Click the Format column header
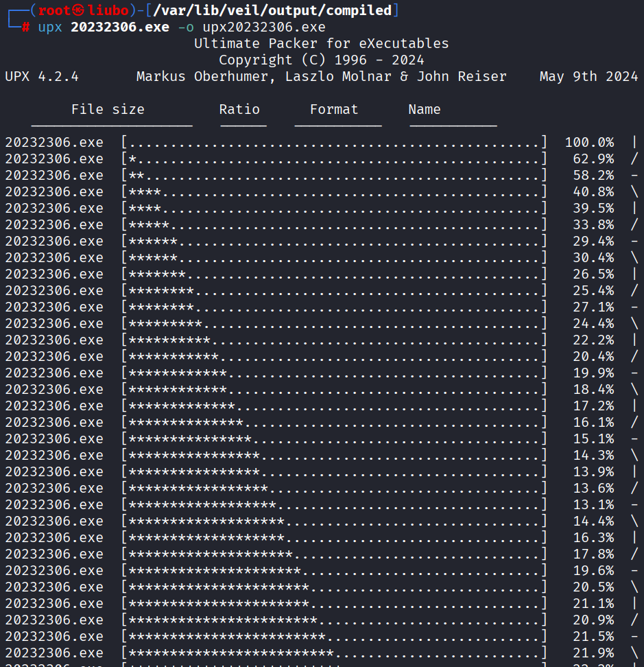 [x=334, y=109]
